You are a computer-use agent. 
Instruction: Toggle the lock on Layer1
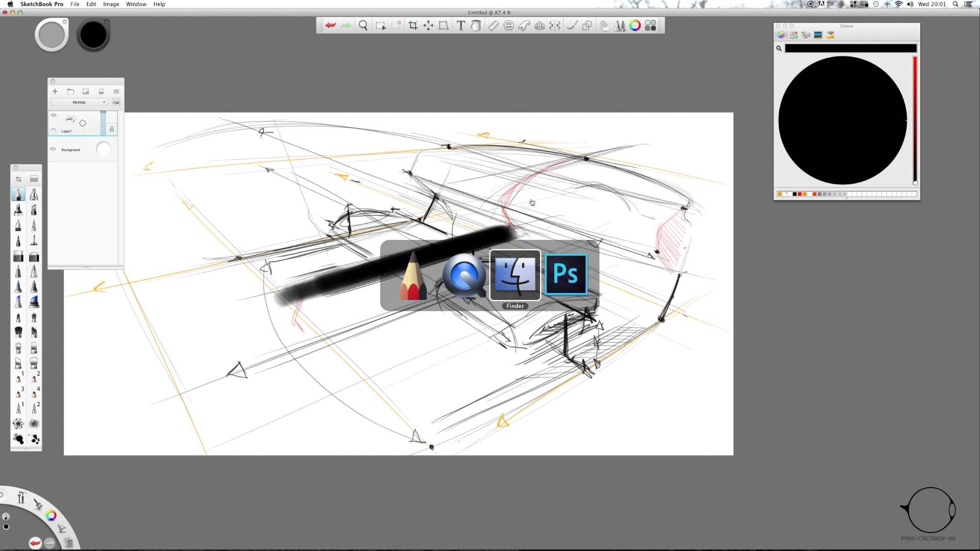pos(112,130)
